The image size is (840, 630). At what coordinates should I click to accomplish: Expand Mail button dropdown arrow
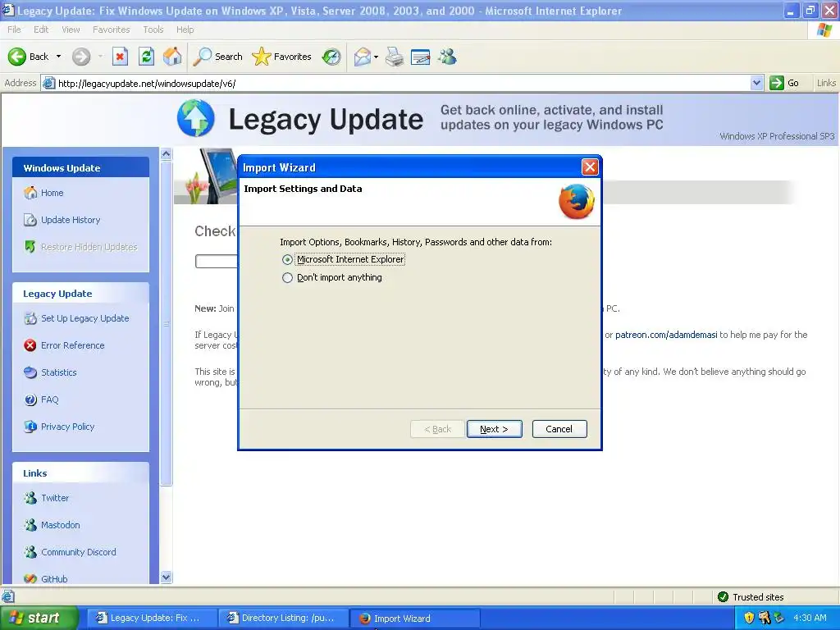(x=376, y=57)
